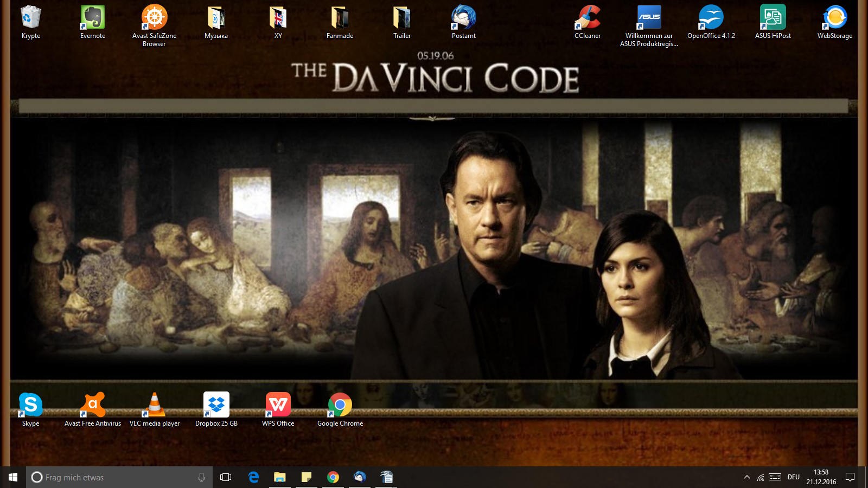Click the Cortana microphone icon

201,477
